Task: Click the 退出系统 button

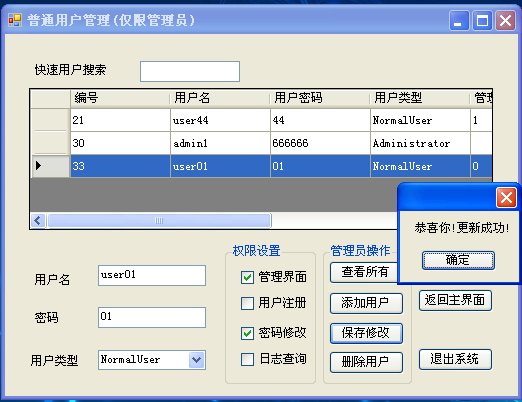Action: tap(455, 359)
